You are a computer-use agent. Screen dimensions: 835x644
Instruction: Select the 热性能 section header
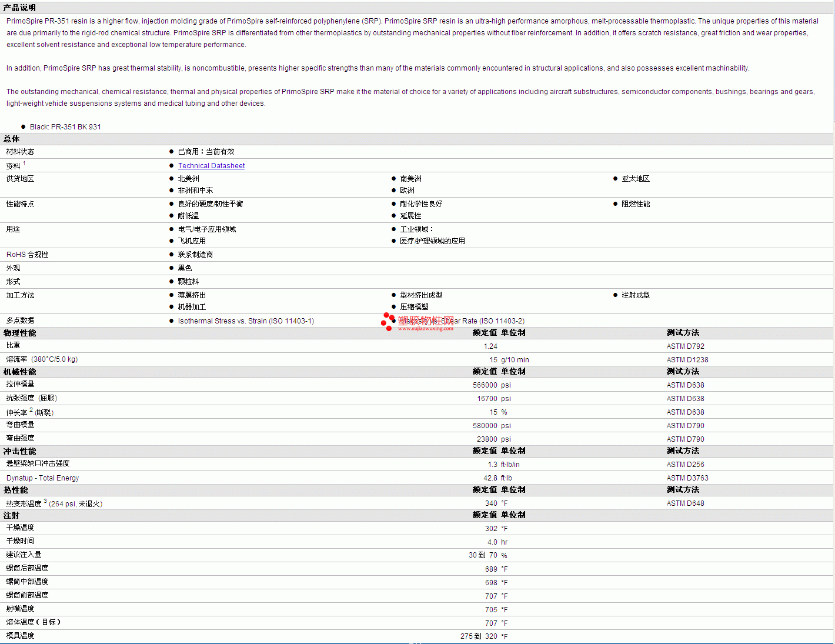click(x=16, y=490)
